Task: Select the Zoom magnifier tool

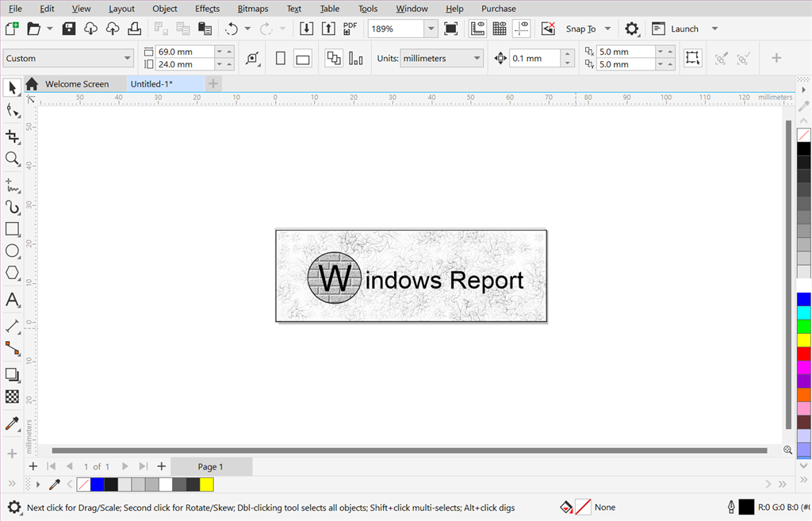Action: click(12, 159)
